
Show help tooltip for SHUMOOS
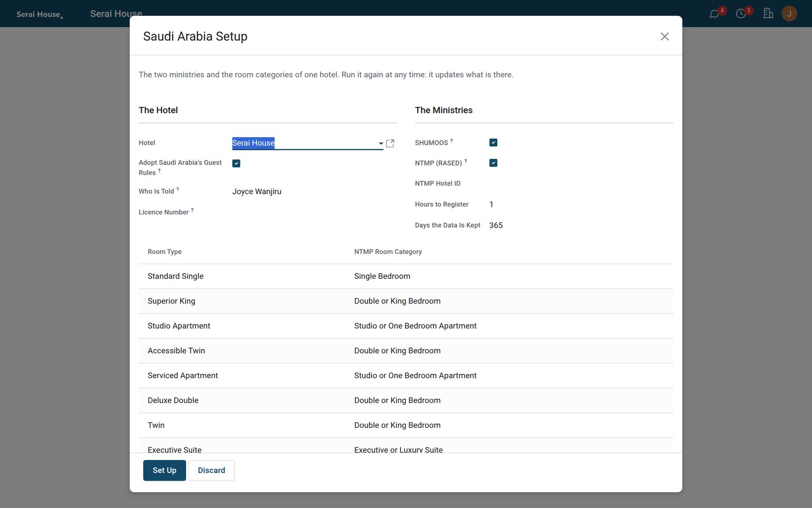pos(452,140)
